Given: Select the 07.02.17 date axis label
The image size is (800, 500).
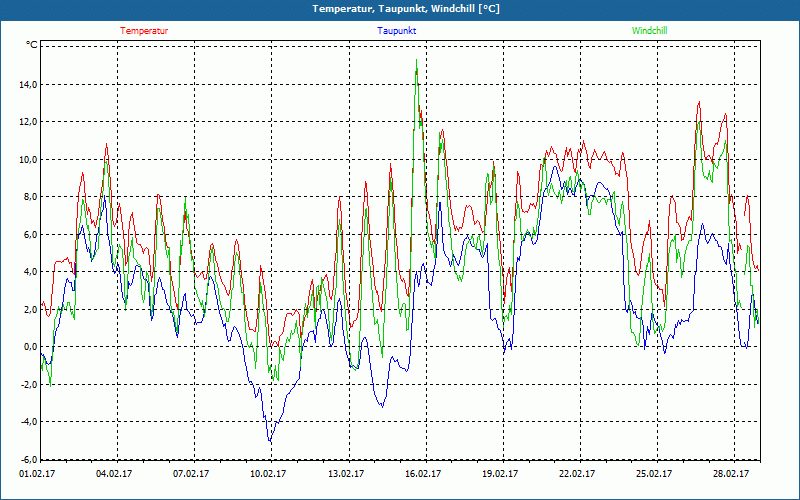Looking at the screenshot, I should pos(191,474).
